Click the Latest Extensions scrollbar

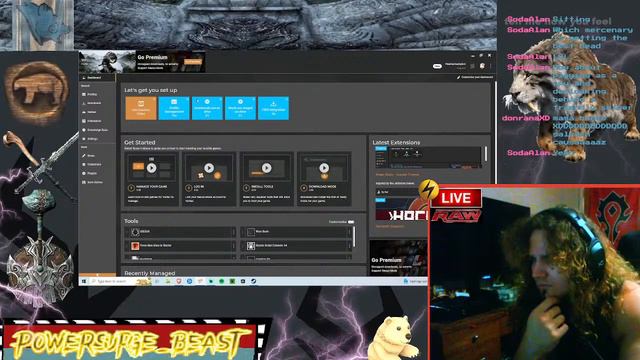(x=486, y=154)
